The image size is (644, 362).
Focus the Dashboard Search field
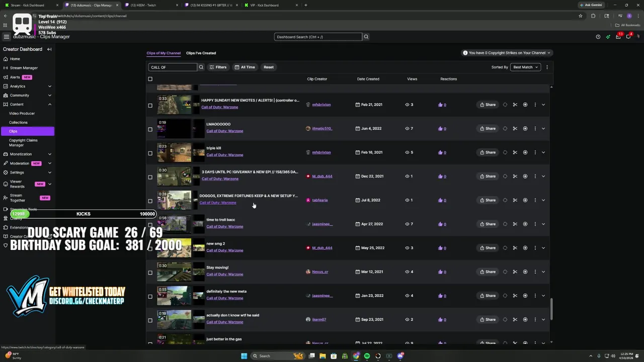click(318, 37)
